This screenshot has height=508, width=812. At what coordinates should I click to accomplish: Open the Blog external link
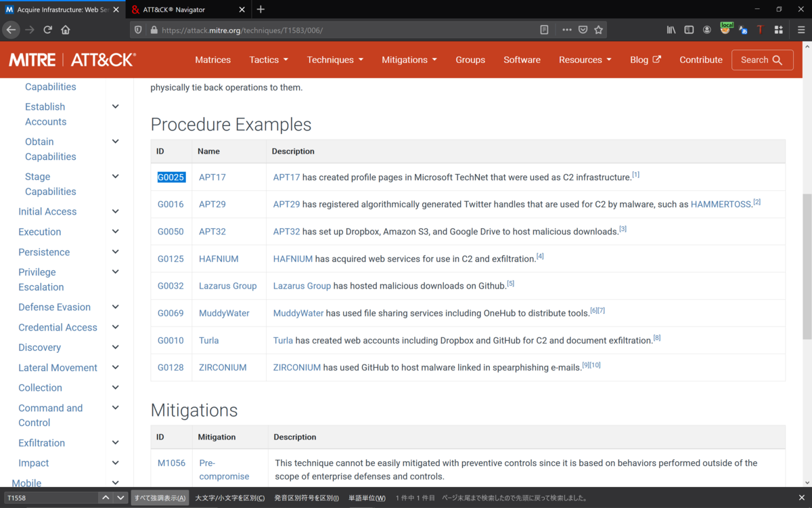point(645,60)
